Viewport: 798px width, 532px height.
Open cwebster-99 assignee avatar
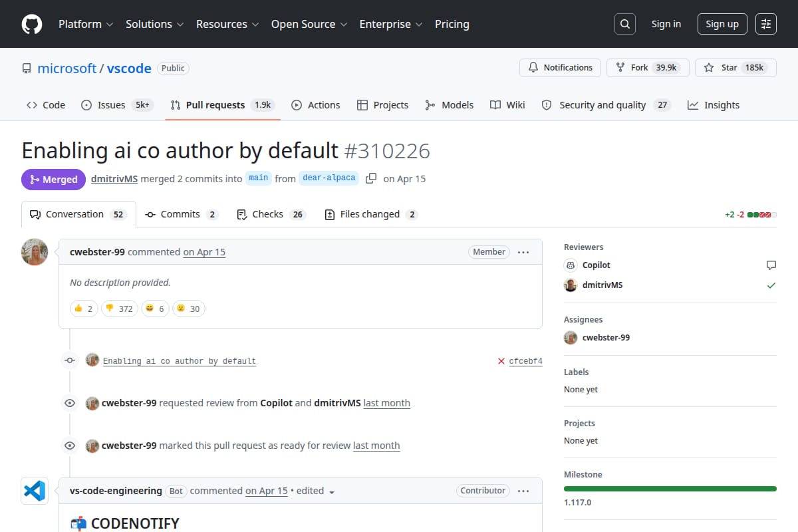coord(571,337)
